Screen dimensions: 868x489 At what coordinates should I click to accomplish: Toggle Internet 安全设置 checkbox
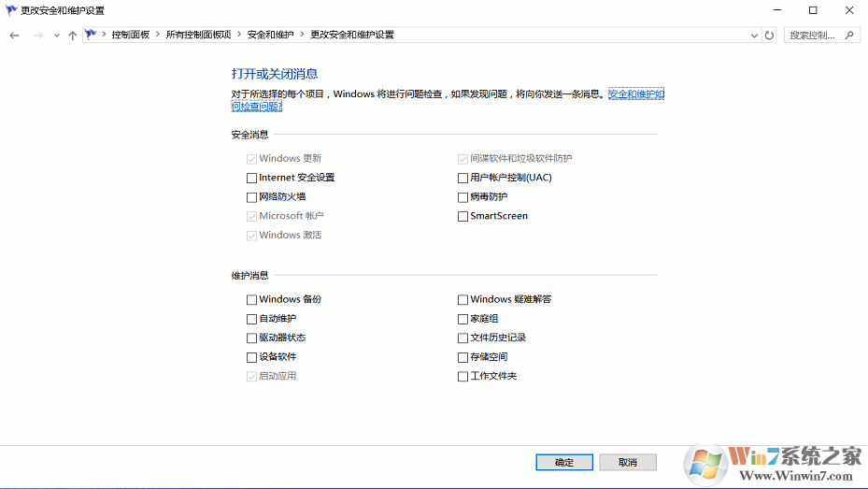(251, 178)
